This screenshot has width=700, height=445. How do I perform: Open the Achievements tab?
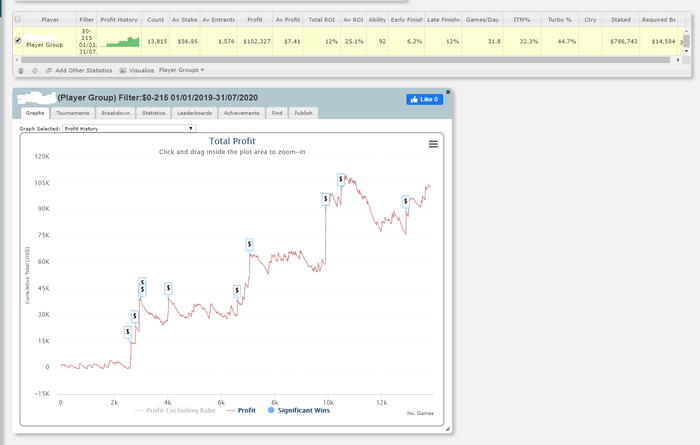click(x=242, y=113)
